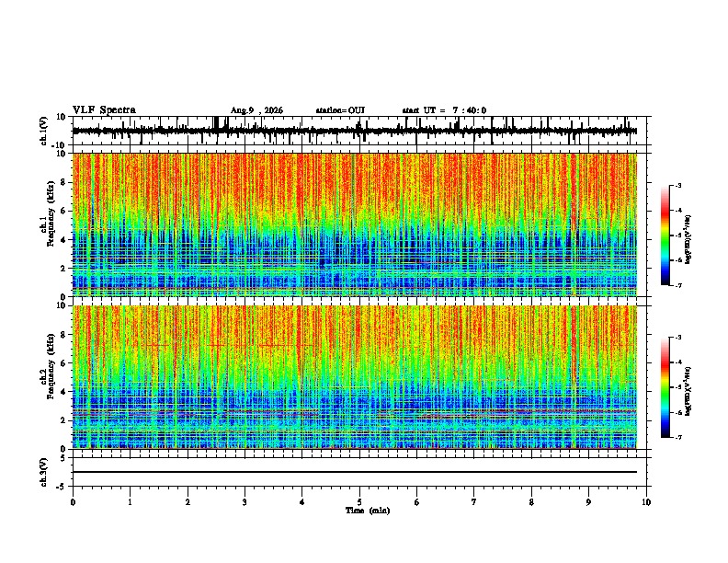This screenshot has height=563, width=728.
Task: Click the "station=OUJ" label
Action: point(340,110)
